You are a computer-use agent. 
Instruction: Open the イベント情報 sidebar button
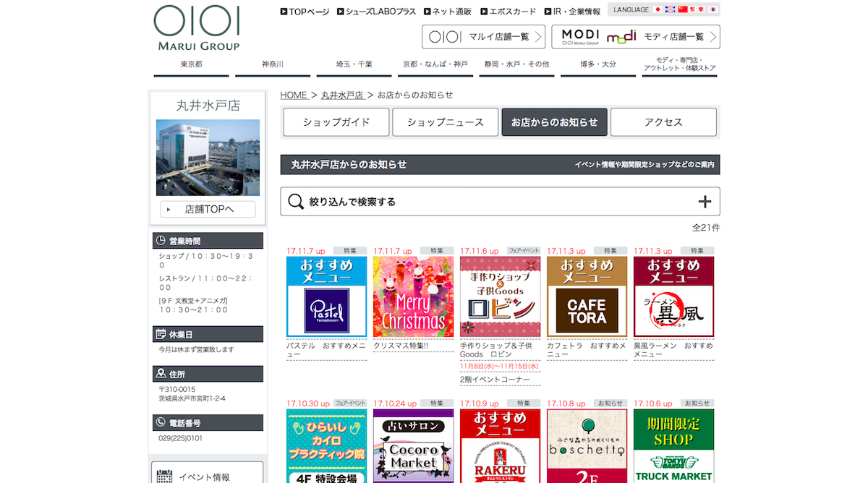pos(208,474)
